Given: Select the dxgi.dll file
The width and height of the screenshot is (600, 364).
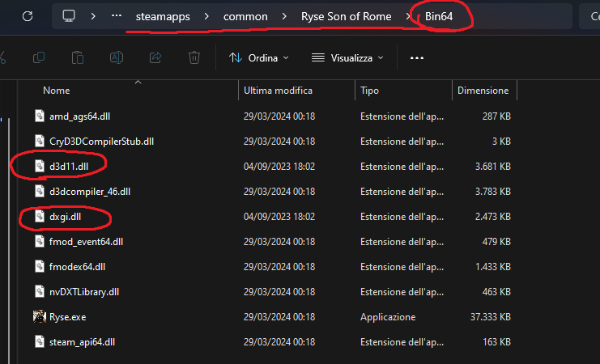Looking at the screenshot, I should tap(65, 216).
